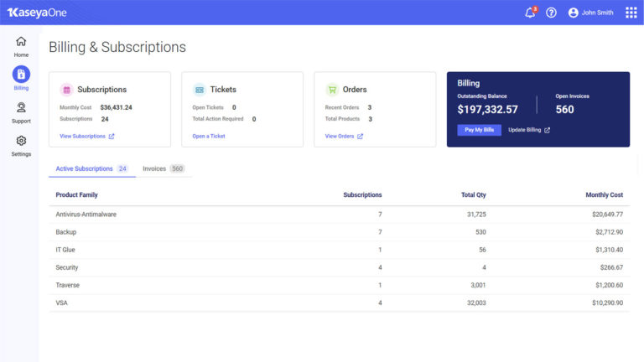Screen dimensions: 644x362
Task: Click the $36,431.24 monthly cost value
Action: pyautogui.click(x=117, y=107)
